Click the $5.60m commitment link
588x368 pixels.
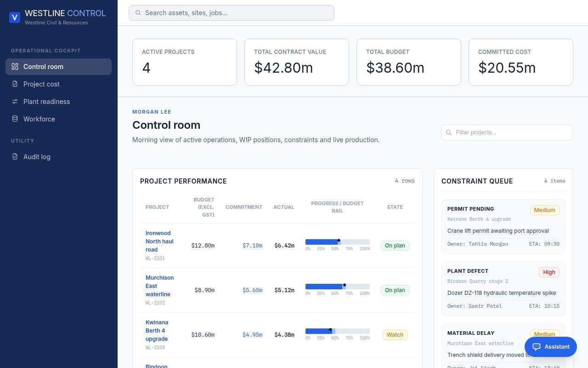(x=252, y=290)
